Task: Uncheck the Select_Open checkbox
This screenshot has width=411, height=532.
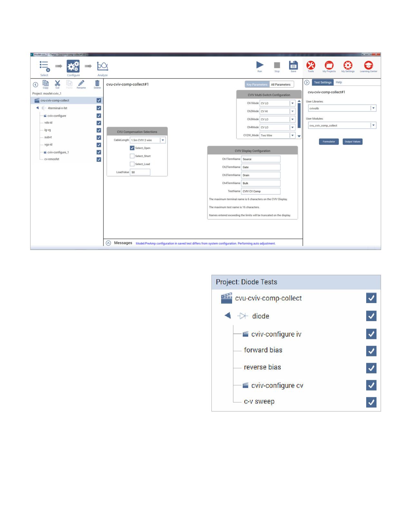Action: click(x=132, y=148)
